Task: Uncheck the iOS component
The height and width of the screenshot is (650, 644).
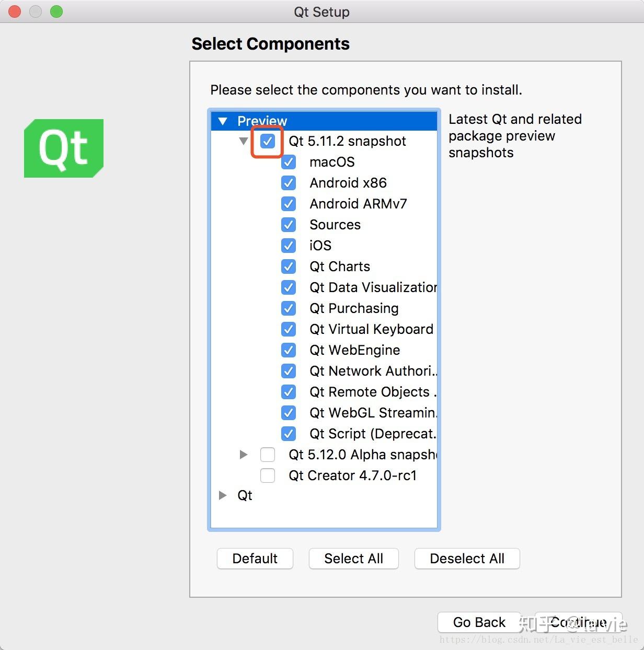Action: coord(289,246)
